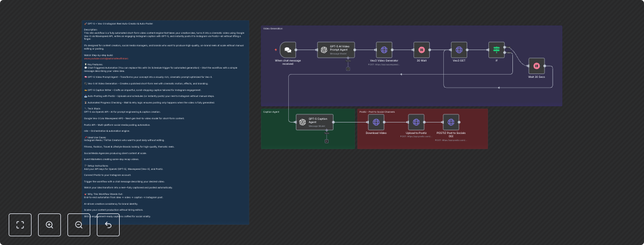The height and width of the screenshot is (245, 644).
Task: Click the If node's true output connector
Action: [x=505, y=47]
